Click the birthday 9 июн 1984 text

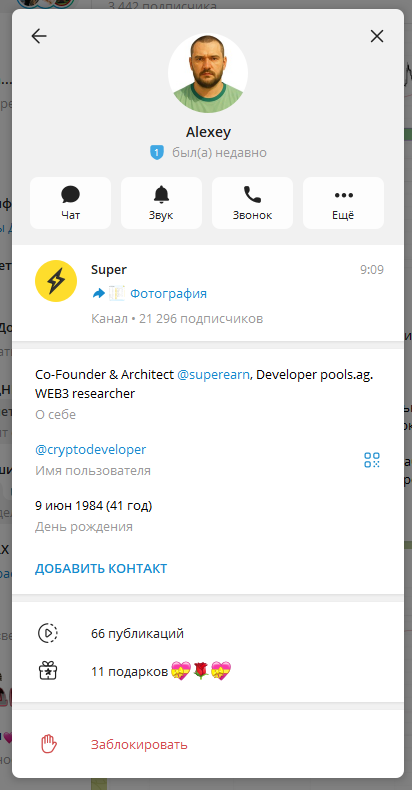(x=94, y=506)
